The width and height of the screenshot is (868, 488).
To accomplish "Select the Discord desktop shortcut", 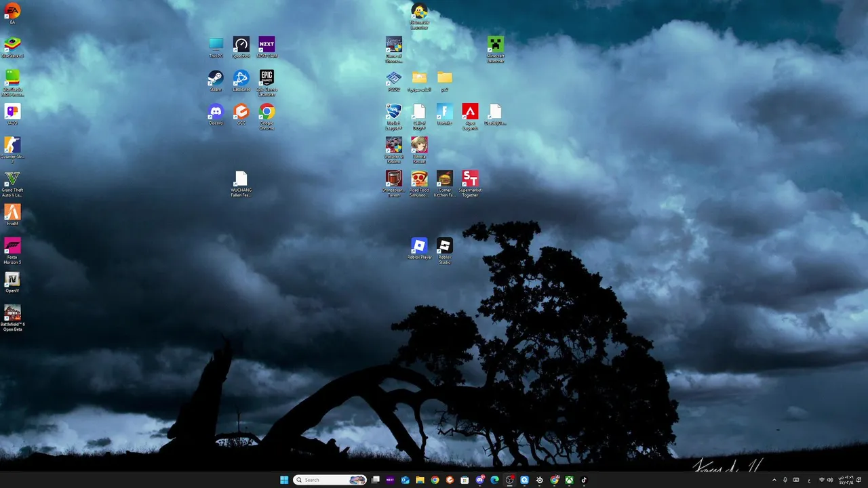I will [216, 114].
